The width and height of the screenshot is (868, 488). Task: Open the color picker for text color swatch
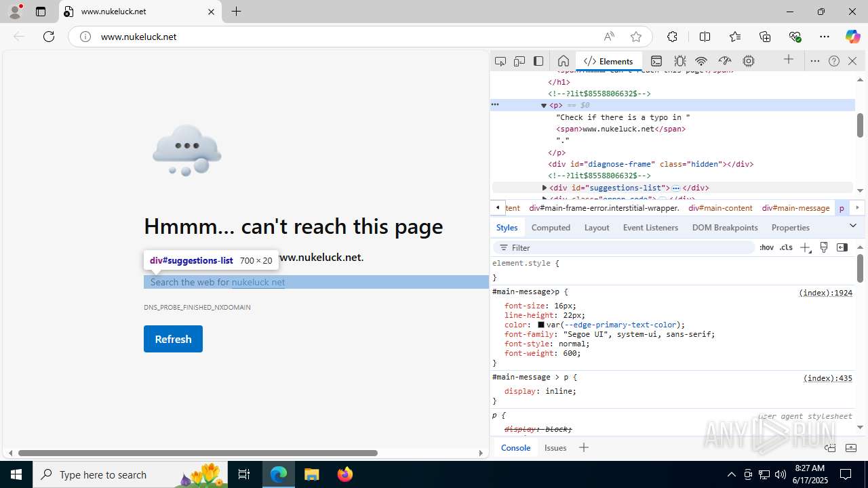click(x=541, y=325)
